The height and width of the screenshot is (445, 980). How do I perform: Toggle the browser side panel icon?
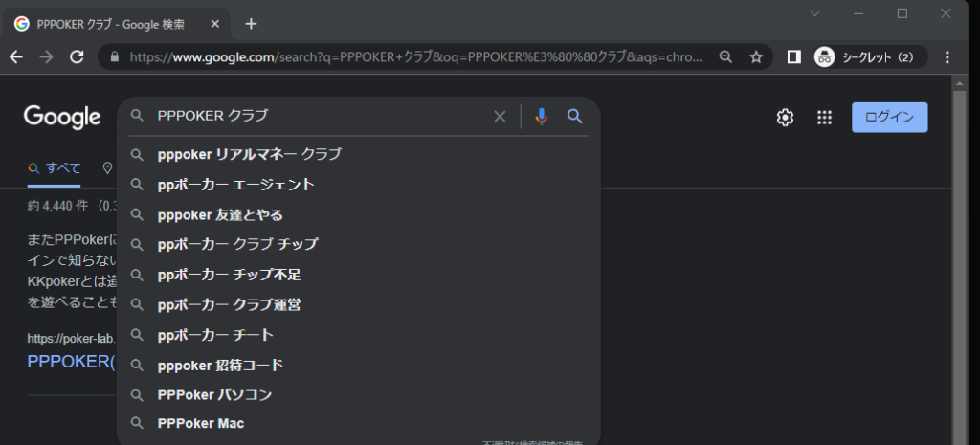click(x=793, y=57)
